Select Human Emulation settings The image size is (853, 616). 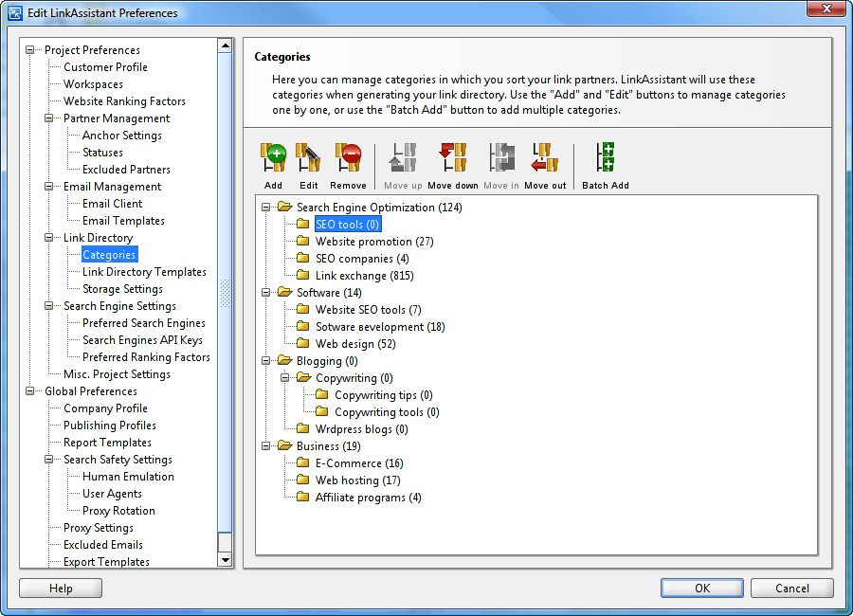(128, 476)
